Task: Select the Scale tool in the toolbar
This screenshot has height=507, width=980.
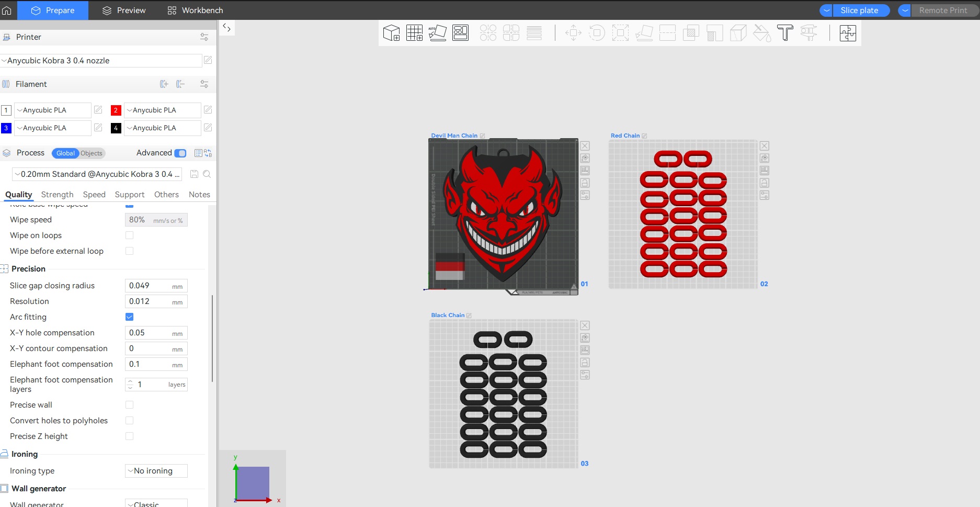Action: point(620,33)
